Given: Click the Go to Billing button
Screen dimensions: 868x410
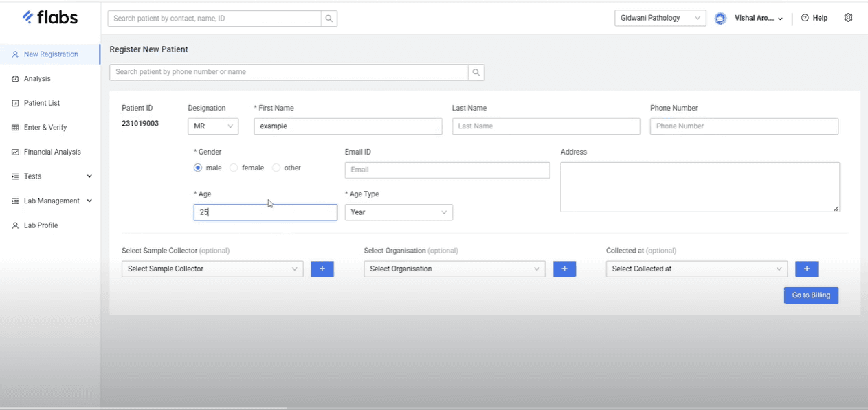Looking at the screenshot, I should tap(811, 295).
